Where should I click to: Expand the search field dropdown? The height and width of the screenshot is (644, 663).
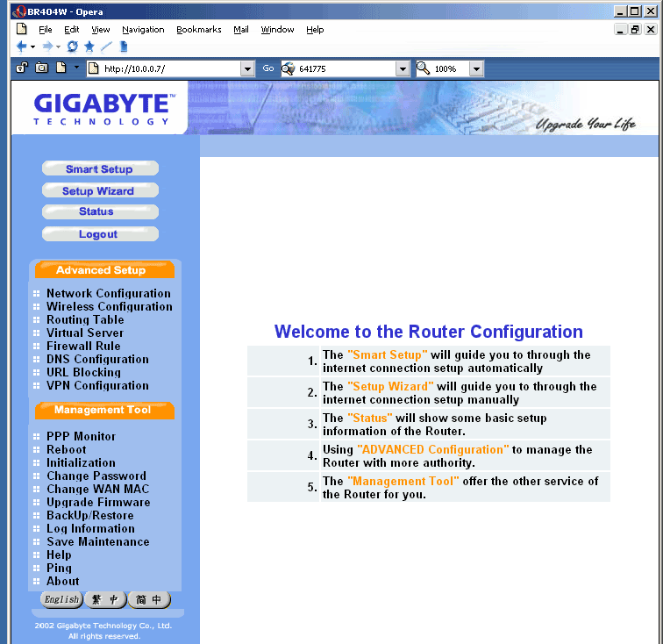403,68
